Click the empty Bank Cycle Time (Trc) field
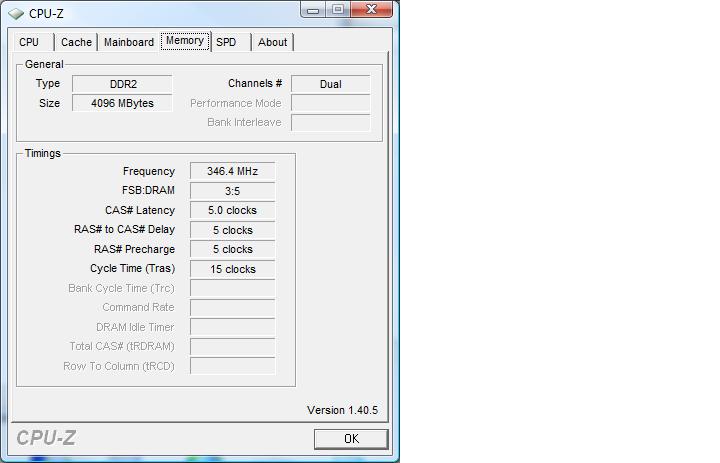Screen dimensions: 720x463 pyautogui.click(x=232, y=288)
